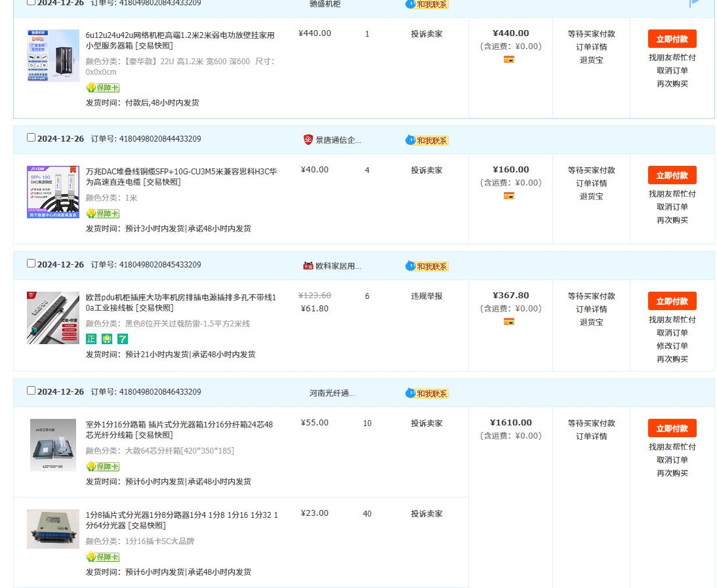This screenshot has height=588, width=717.
Task: Click credit card icon under ¥367.80 total
Action: pos(509,322)
